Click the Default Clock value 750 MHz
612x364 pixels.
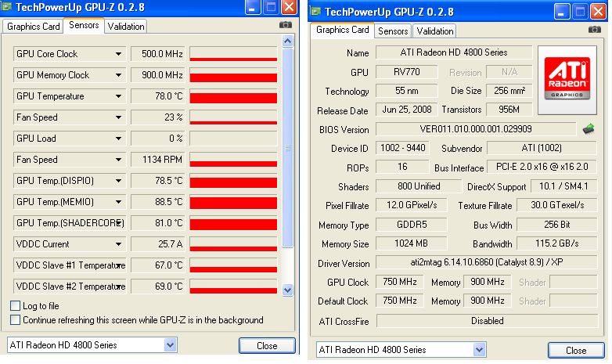point(400,301)
